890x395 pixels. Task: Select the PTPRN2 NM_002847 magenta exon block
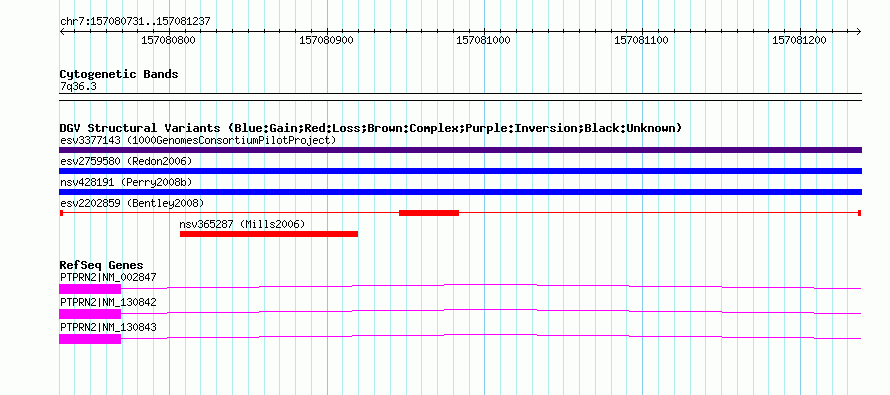(x=90, y=289)
